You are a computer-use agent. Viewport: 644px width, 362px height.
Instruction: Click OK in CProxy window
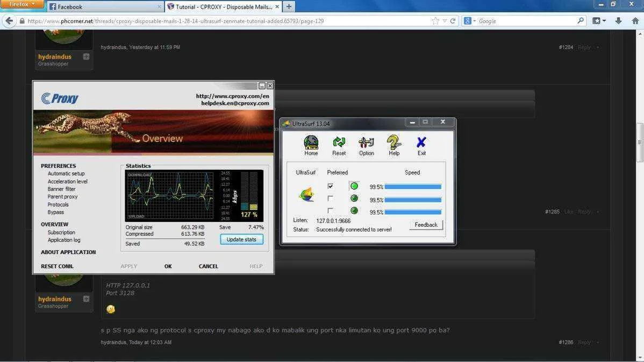pyautogui.click(x=168, y=266)
